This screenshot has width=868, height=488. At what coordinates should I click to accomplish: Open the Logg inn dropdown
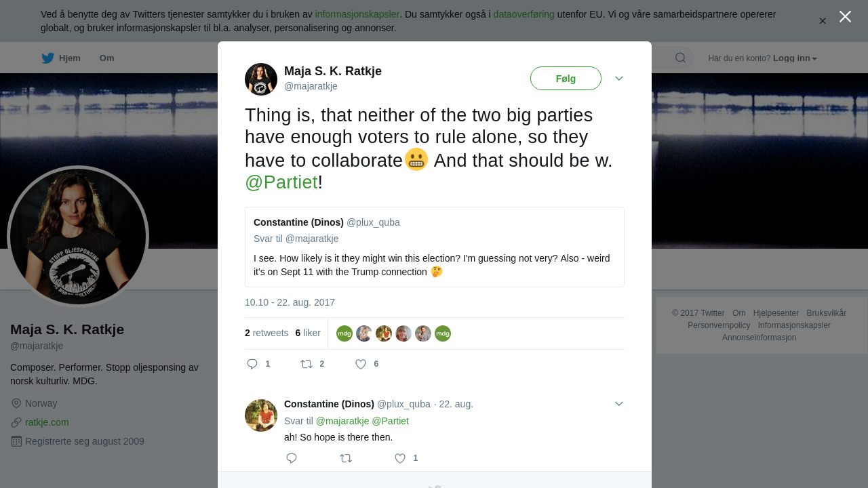[795, 58]
